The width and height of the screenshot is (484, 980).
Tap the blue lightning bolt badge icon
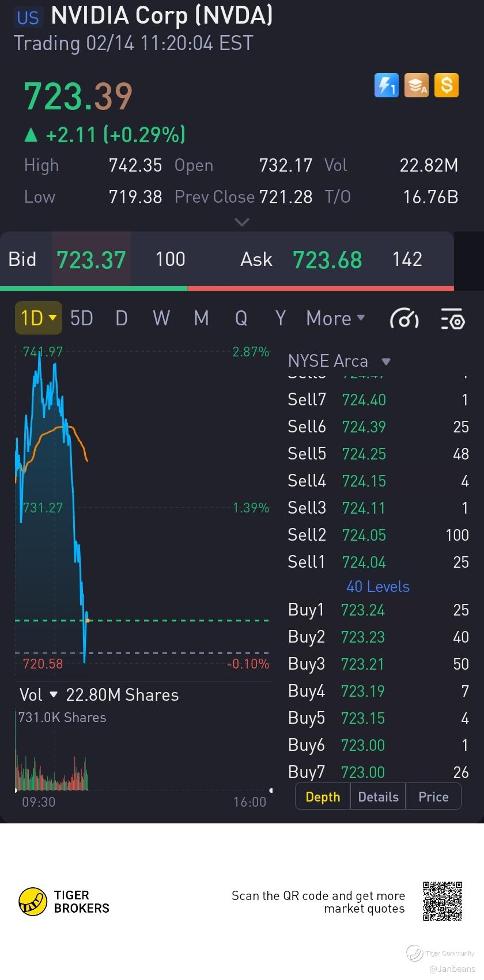coord(386,86)
